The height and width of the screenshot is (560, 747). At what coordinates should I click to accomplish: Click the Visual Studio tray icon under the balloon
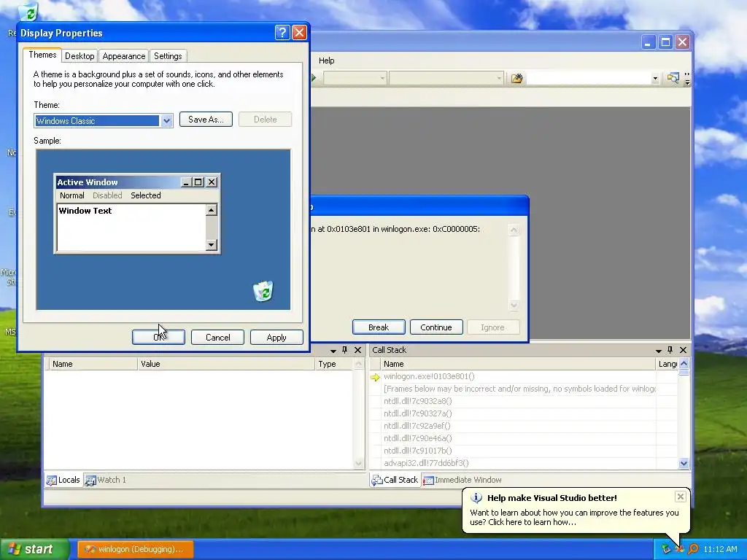(x=679, y=549)
